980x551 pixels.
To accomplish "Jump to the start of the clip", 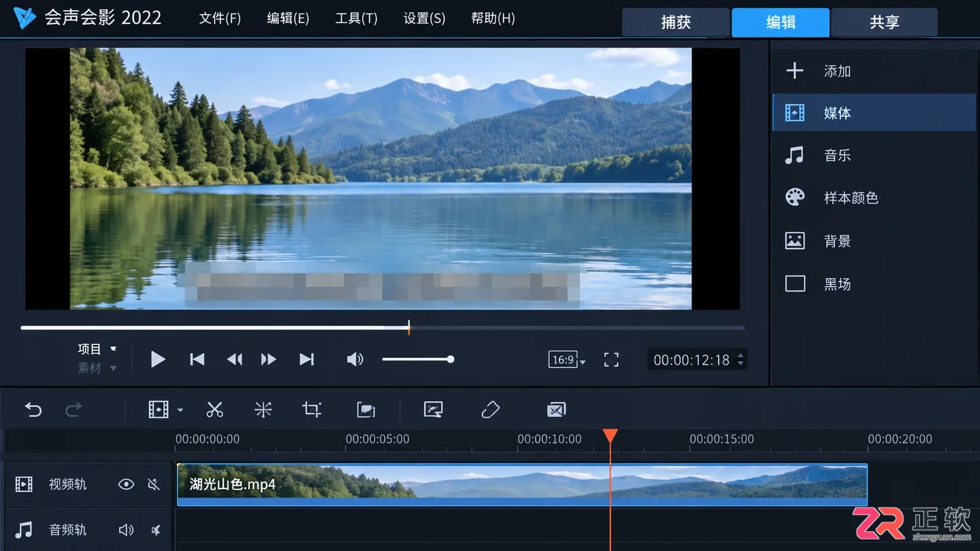I will coord(197,359).
